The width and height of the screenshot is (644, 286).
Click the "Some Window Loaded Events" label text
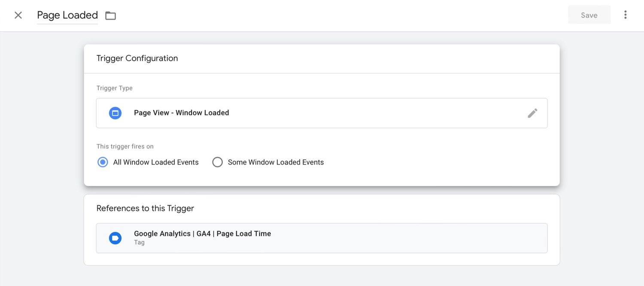point(276,162)
